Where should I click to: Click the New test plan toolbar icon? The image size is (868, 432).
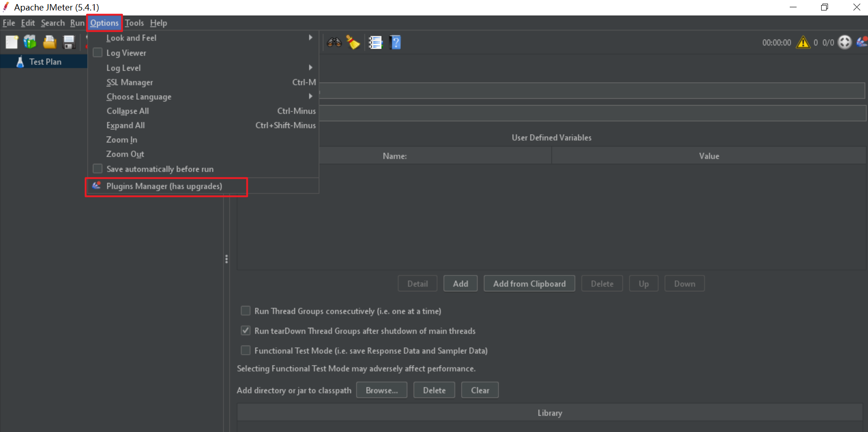[12, 42]
